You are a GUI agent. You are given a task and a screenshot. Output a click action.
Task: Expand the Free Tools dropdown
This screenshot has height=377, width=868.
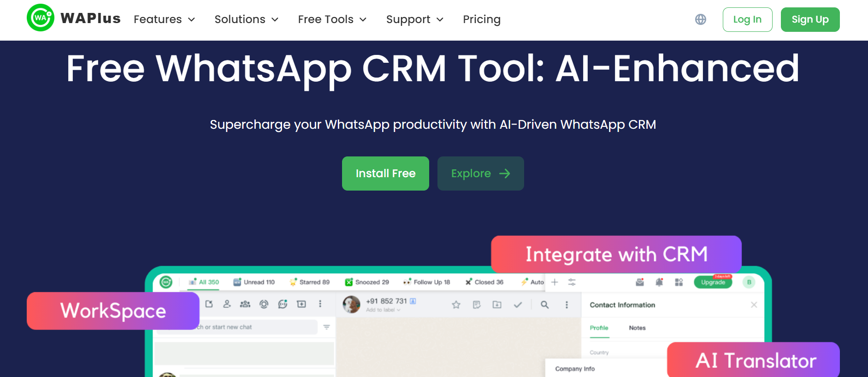tap(332, 19)
